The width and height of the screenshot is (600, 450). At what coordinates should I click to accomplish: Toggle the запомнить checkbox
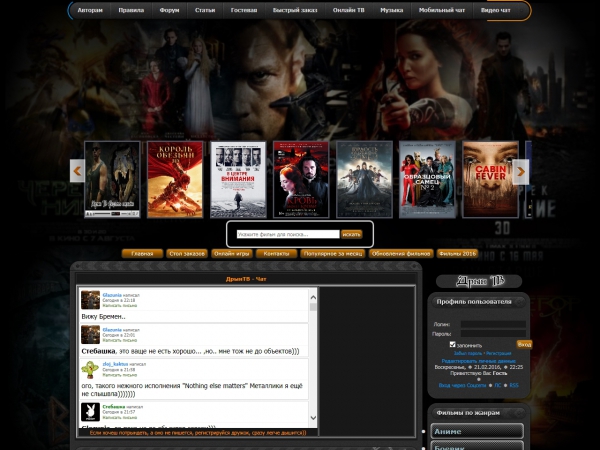point(453,344)
